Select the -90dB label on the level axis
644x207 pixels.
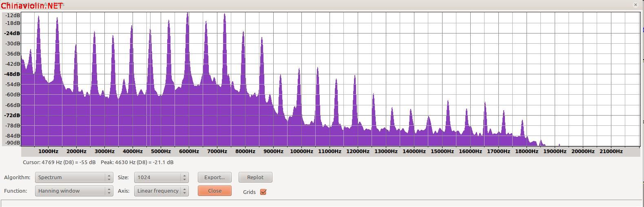[x=13, y=142]
